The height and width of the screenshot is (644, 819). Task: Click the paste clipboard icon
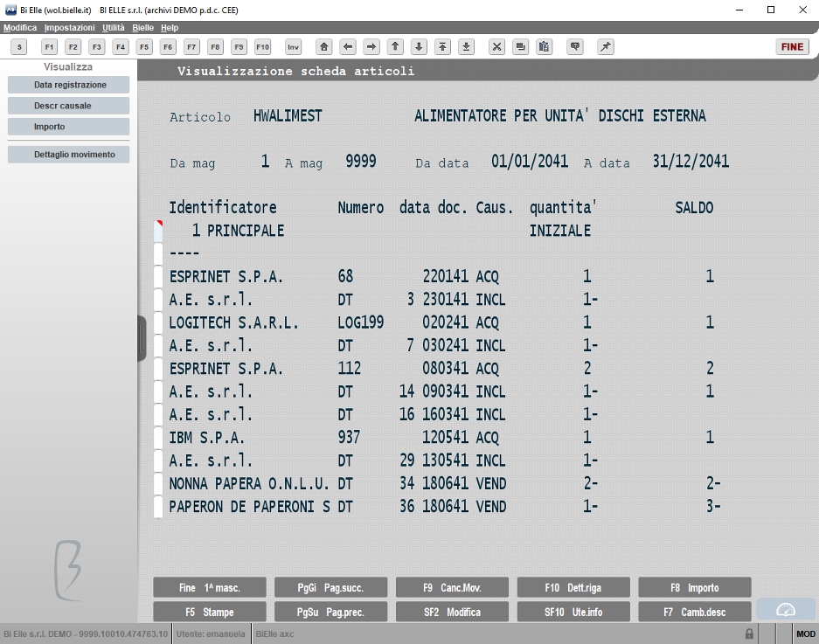[545, 47]
